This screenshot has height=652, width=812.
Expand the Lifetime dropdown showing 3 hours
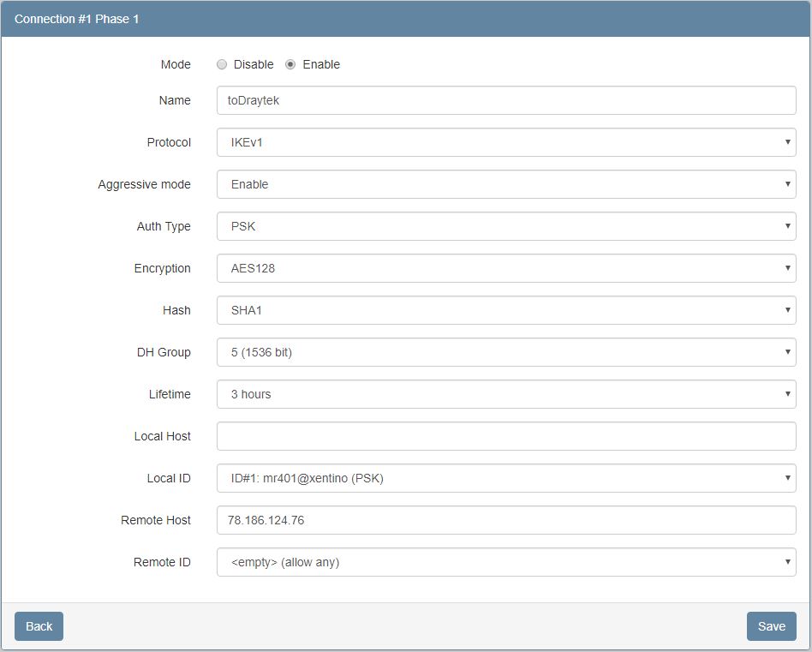coord(506,394)
